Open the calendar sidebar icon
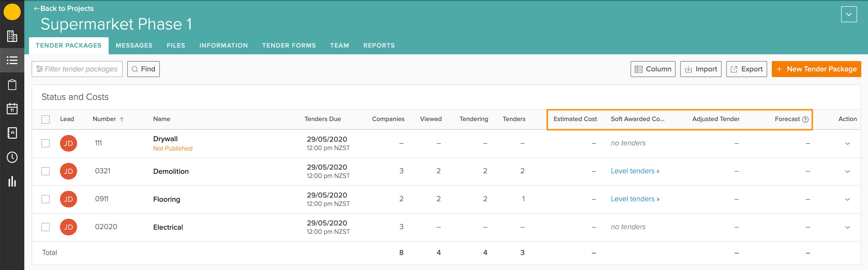Screen dimensions: 868x270 tap(12, 109)
